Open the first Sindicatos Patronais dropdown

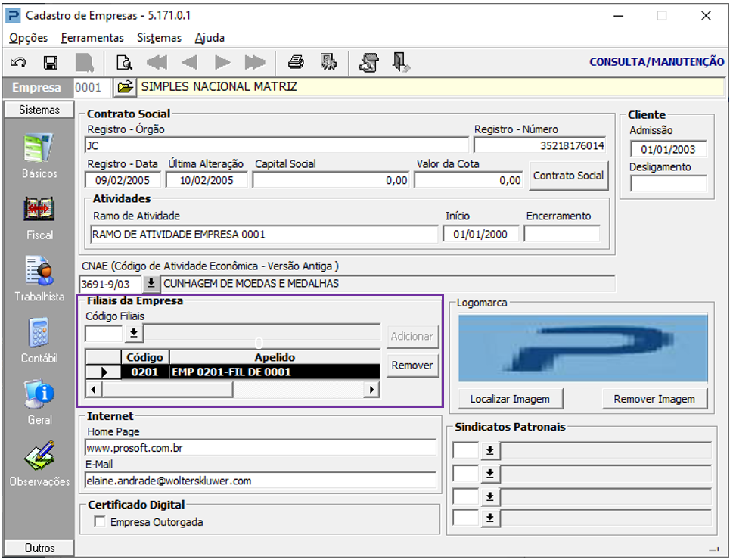coord(490,450)
